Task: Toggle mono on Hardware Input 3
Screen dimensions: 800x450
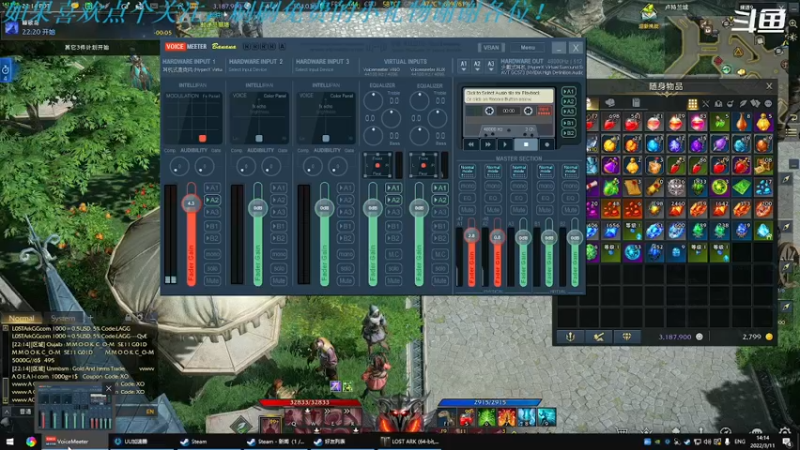Action: point(345,254)
